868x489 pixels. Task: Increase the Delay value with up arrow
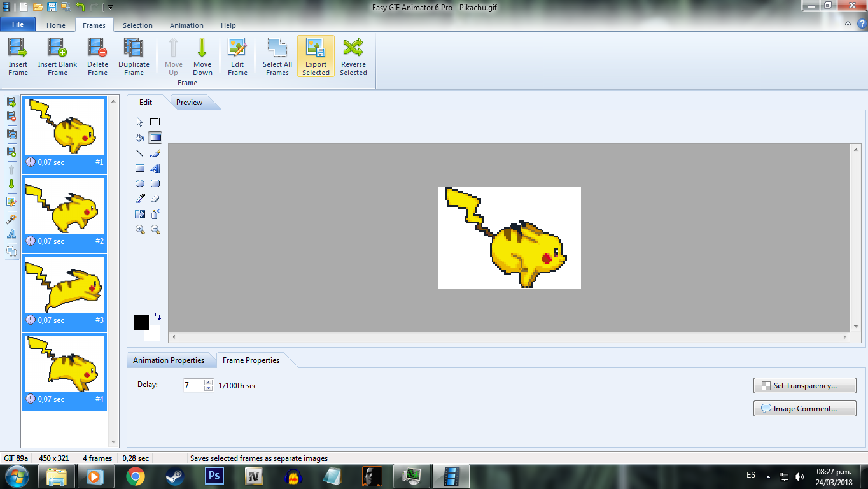click(209, 382)
